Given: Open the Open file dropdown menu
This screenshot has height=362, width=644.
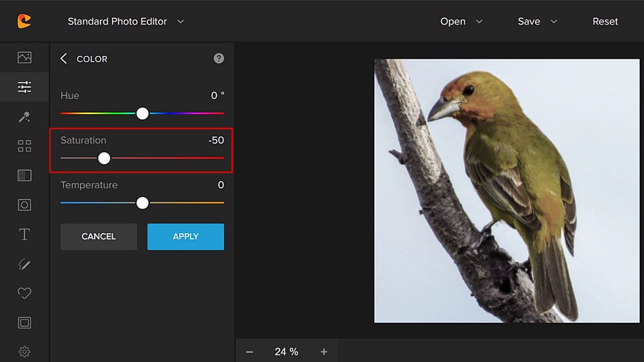Looking at the screenshot, I should 460,21.
